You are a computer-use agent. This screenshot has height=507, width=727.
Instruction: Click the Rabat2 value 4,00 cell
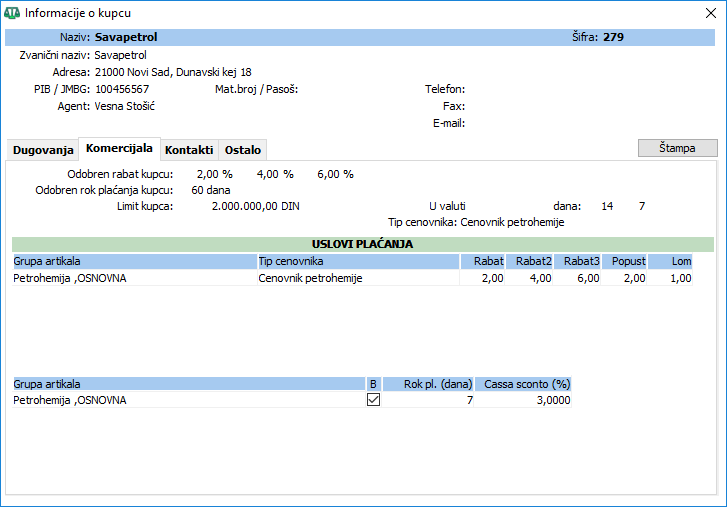pos(529,278)
